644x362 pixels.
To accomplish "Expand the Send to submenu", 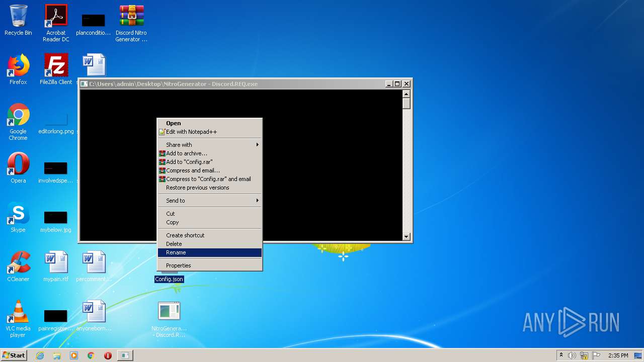I will pos(210,201).
